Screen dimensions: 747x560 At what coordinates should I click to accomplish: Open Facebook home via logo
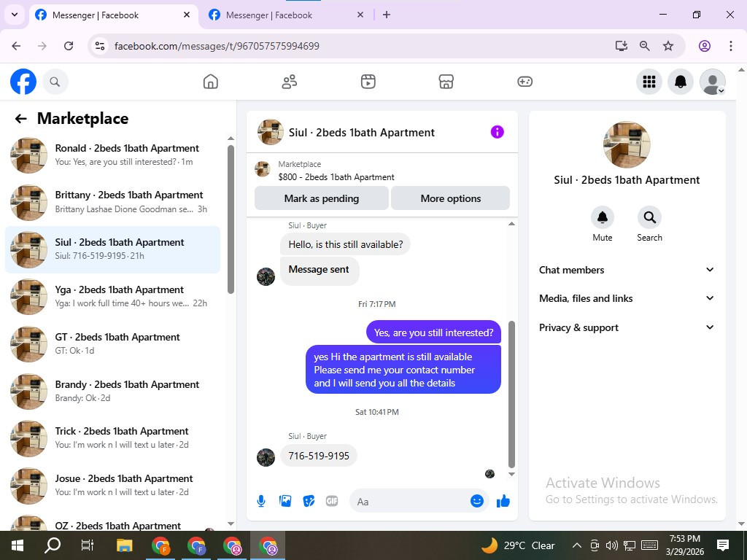click(23, 82)
